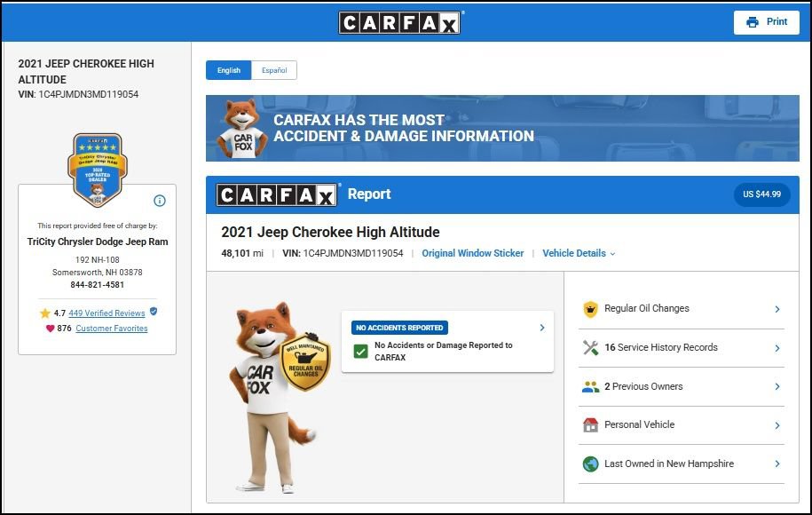Click the US $44.99 price button

click(761, 194)
